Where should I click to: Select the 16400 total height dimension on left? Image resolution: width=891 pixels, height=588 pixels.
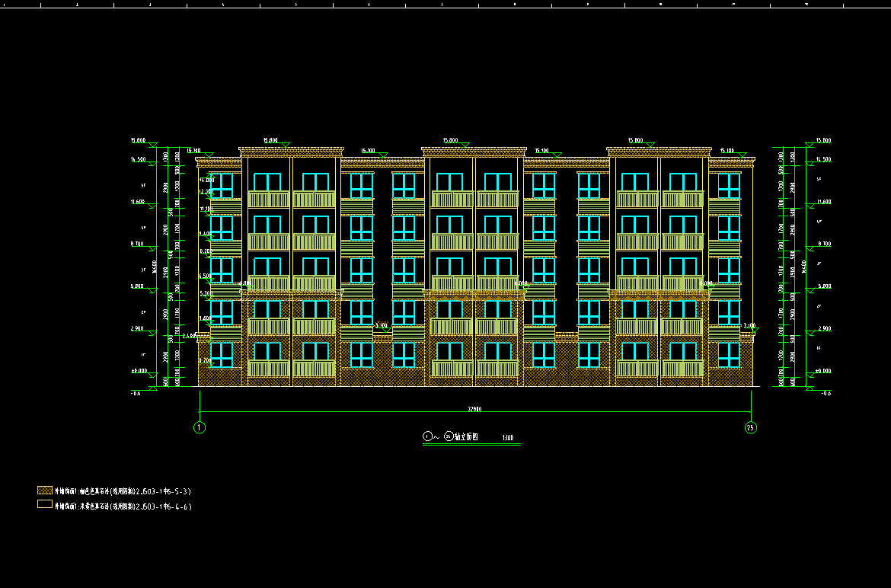(154, 267)
